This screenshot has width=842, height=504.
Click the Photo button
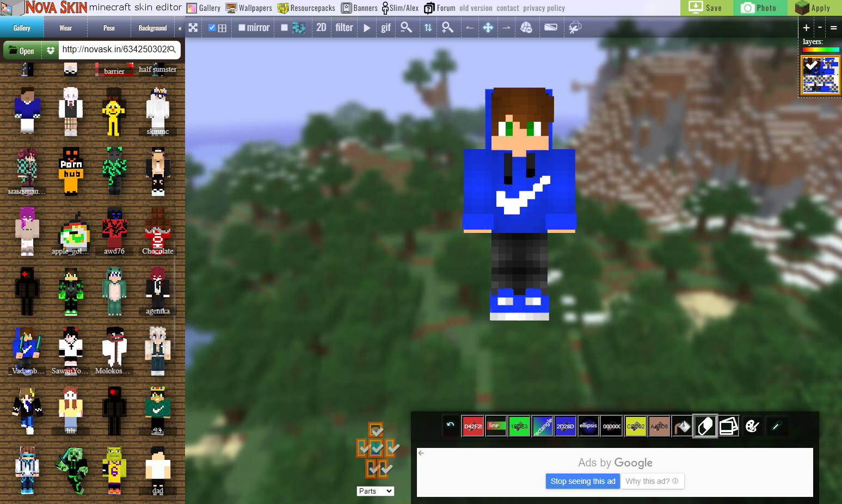tap(760, 8)
